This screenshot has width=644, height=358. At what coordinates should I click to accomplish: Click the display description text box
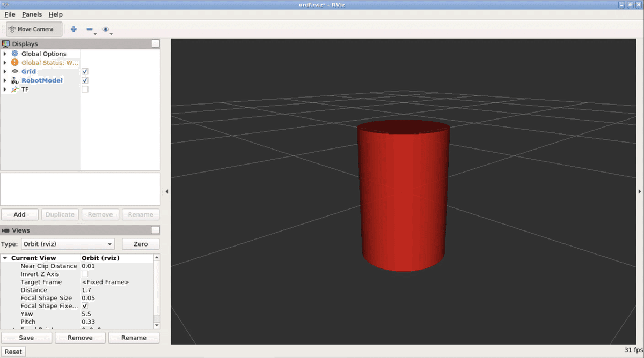click(x=80, y=189)
